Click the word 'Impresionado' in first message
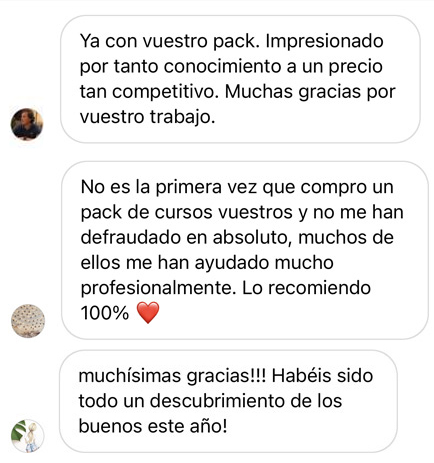 324,41
